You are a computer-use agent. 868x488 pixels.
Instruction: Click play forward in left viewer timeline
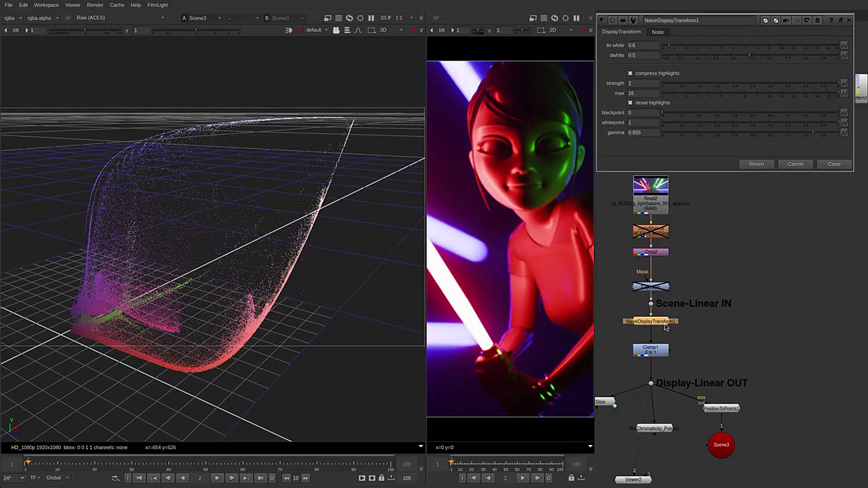click(217, 478)
